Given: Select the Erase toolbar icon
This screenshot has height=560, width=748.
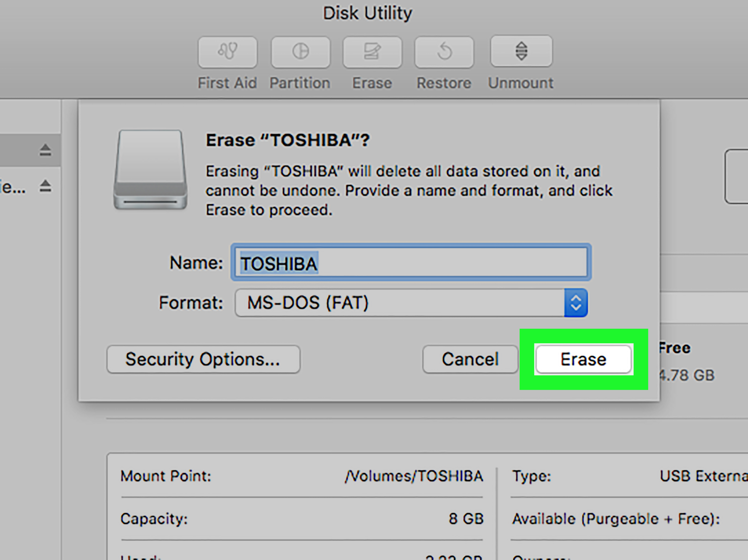Looking at the screenshot, I should click(372, 52).
